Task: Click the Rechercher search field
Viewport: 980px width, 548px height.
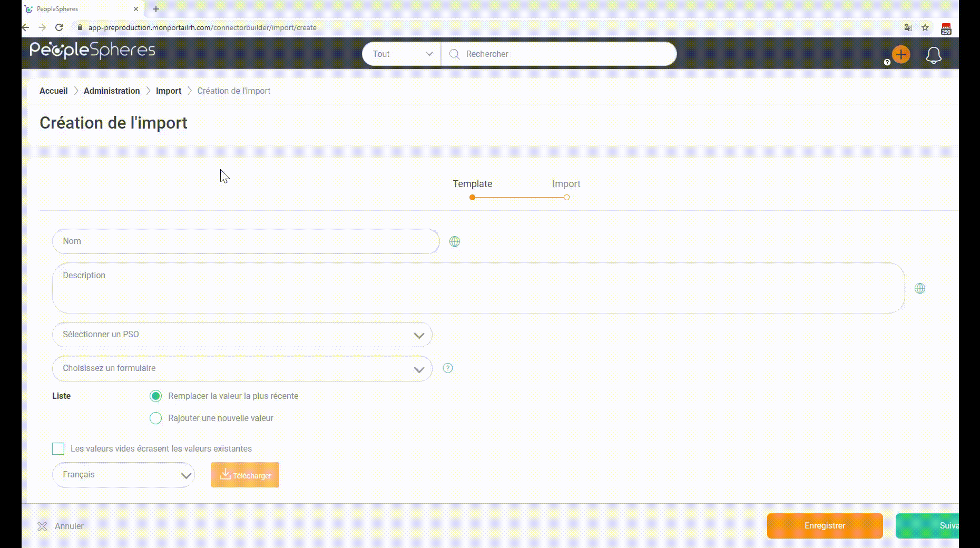Action: 558,54
